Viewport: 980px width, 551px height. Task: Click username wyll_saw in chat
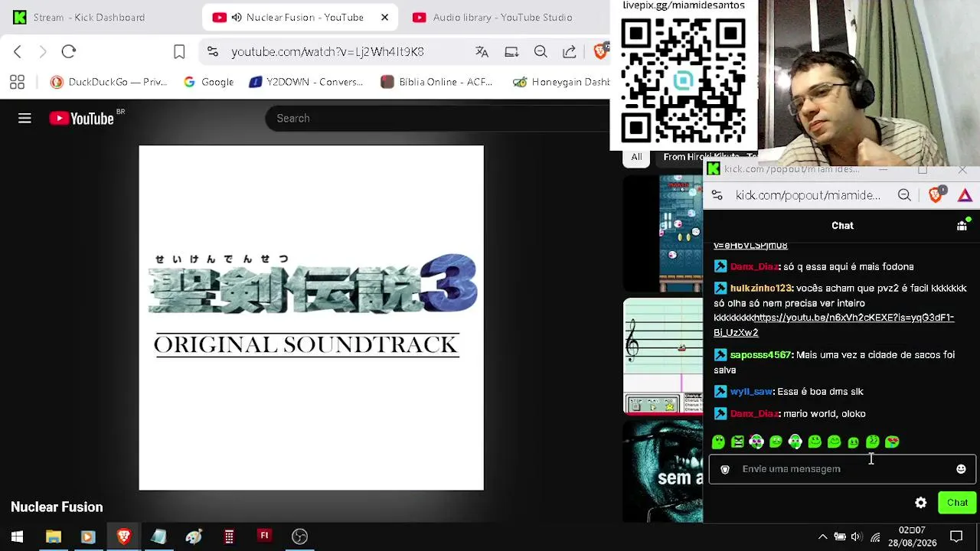(751, 392)
